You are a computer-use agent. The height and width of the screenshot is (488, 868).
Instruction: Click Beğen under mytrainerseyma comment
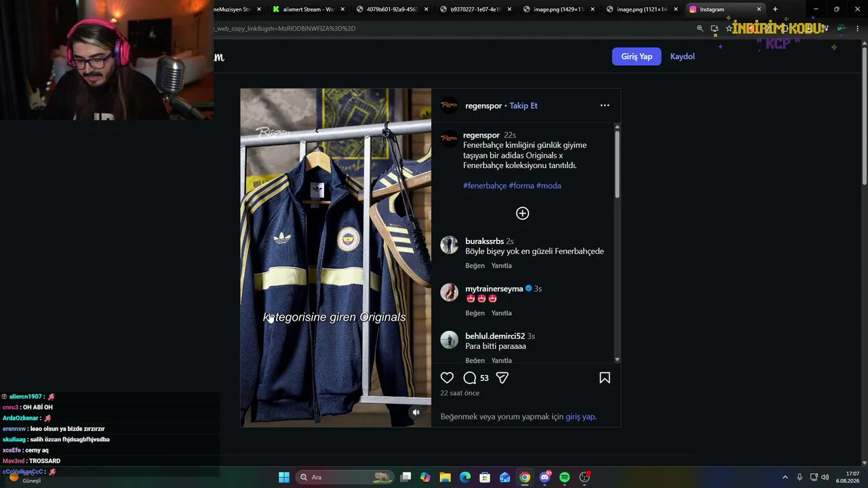(x=475, y=313)
